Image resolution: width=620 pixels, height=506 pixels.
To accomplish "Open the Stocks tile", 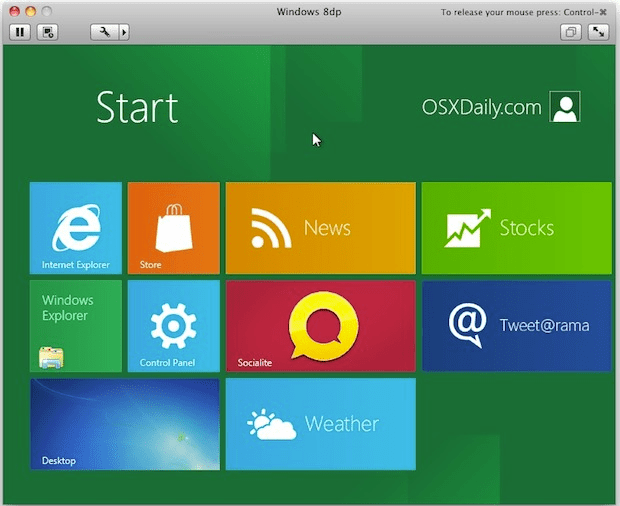I will (x=516, y=228).
